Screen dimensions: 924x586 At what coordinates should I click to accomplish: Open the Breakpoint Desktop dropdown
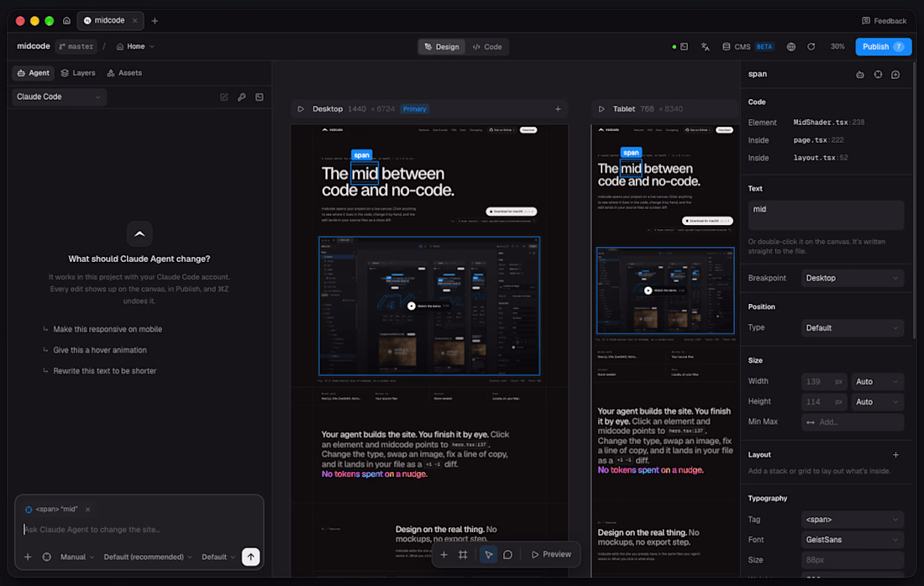point(852,278)
